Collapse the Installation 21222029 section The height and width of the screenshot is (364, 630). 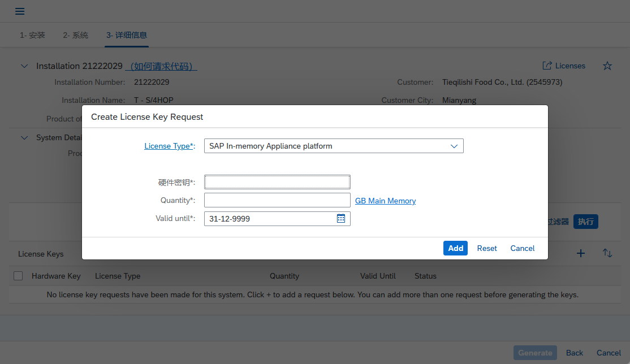(24, 66)
